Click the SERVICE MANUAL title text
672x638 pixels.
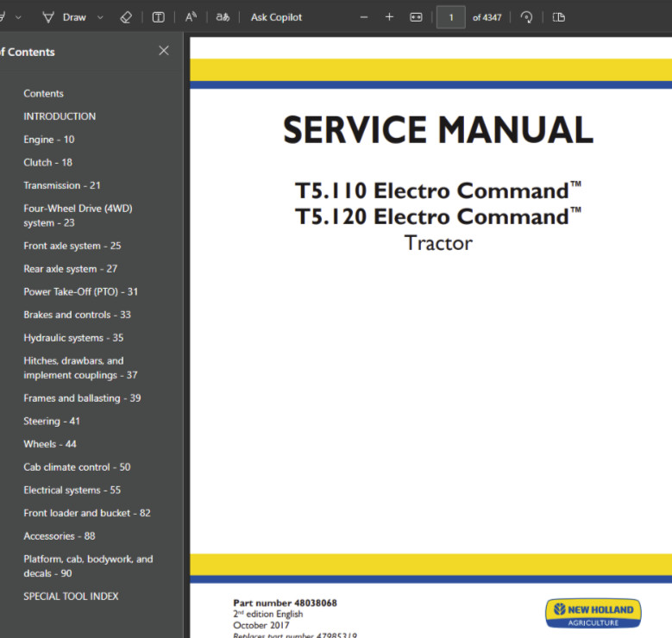(x=438, y=130)
